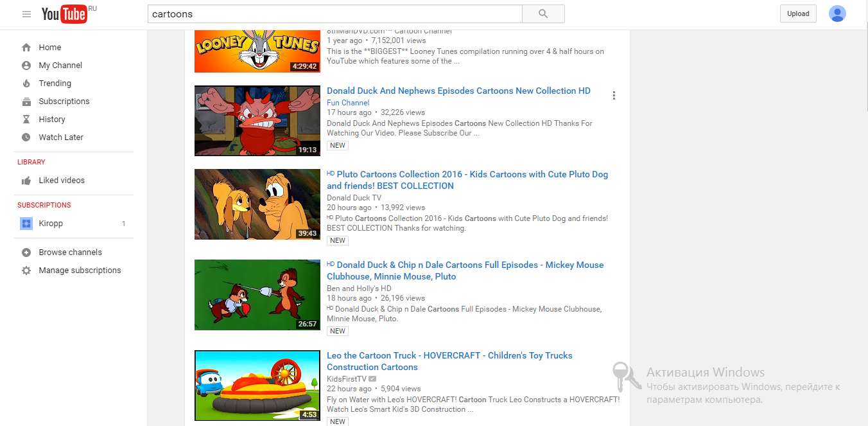
Task: Click the LIBRARY section heading
Action: pos(31,162)
